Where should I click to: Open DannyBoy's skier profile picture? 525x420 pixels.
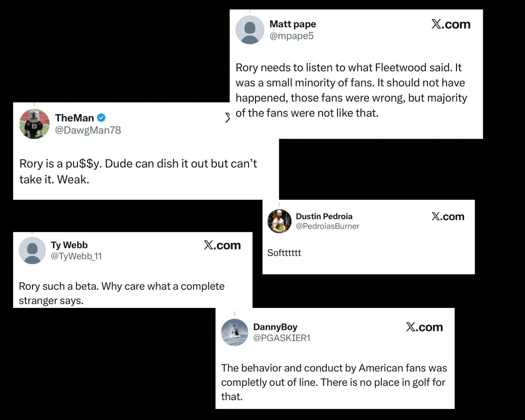coord(234,332)
